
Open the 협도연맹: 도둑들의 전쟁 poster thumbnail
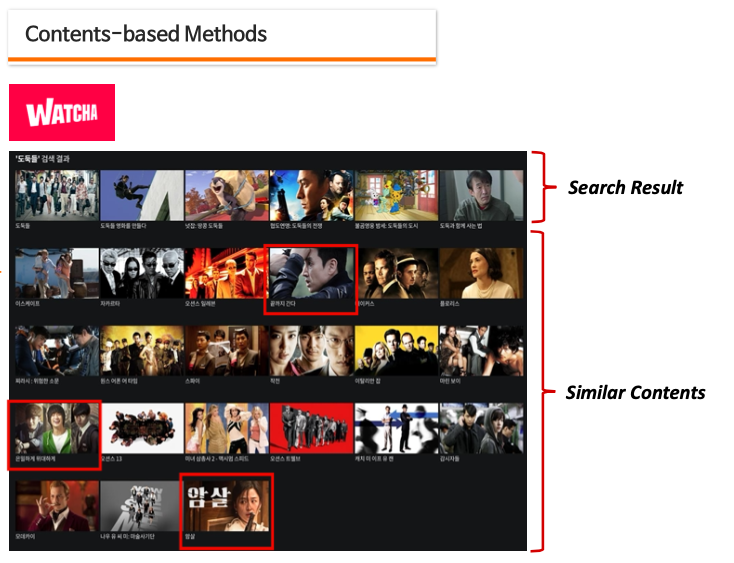312,195
